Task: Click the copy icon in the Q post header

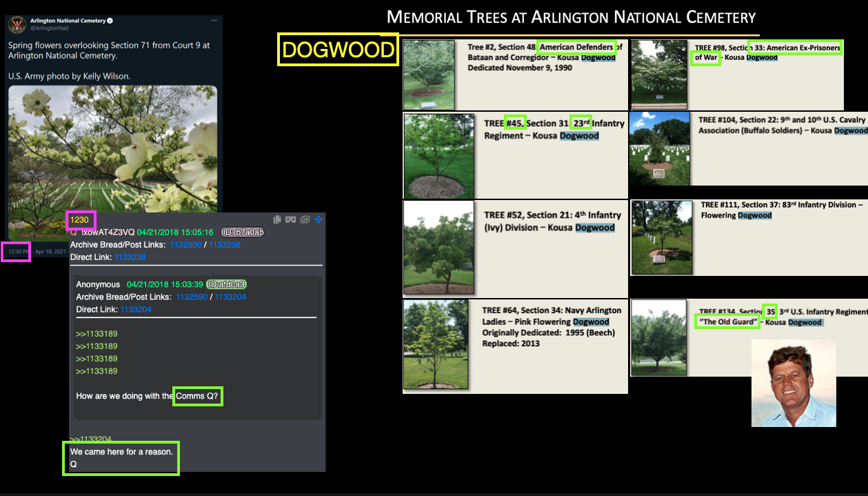Action: (x=277, y=219)
